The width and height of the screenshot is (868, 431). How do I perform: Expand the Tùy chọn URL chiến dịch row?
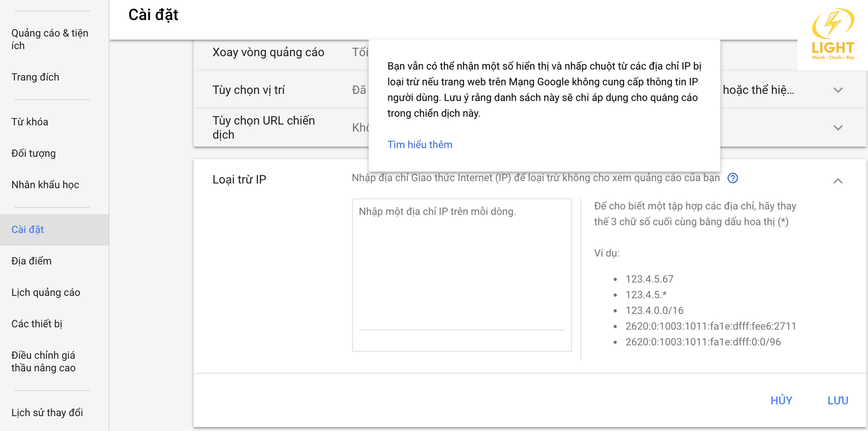(x=838, y=128)
